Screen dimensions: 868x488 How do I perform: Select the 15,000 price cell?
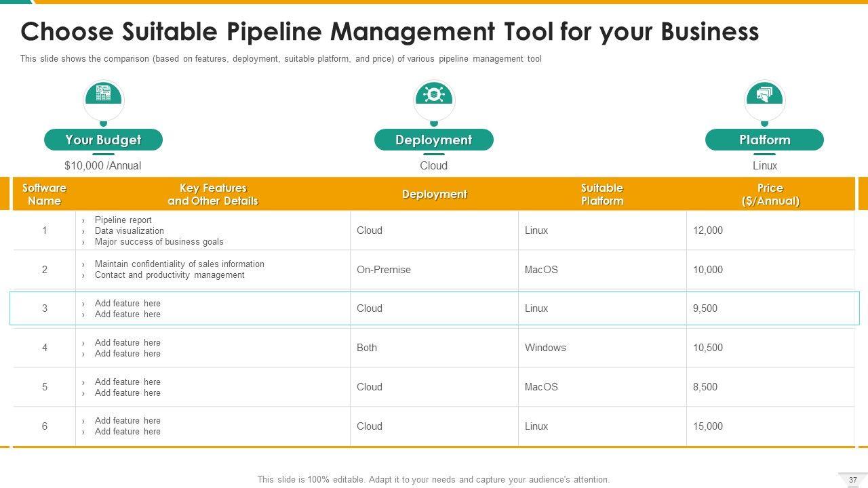coord(708,426)
